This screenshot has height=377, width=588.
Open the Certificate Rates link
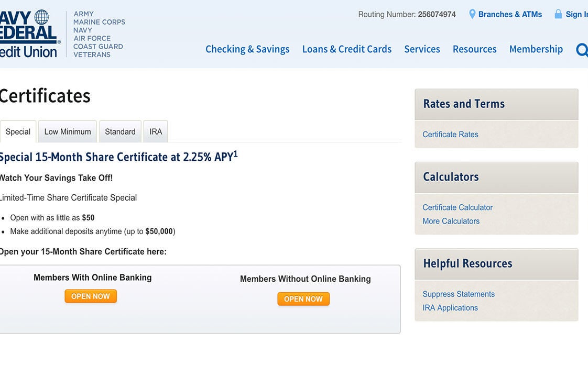450,135
